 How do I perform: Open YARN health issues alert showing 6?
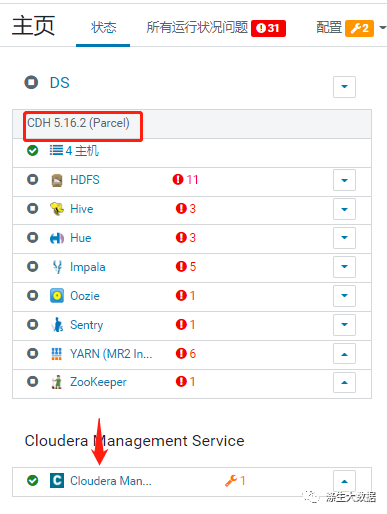pyautogui.click(x=186, y=353)
